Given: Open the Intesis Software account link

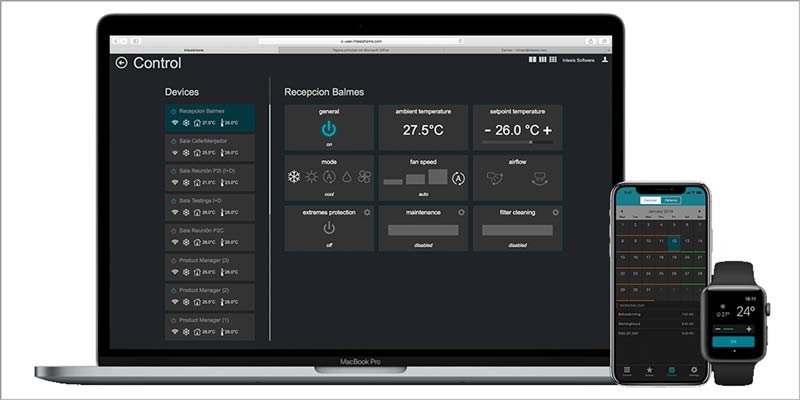Looking at the screenshot, I should [x=578, y=60].
